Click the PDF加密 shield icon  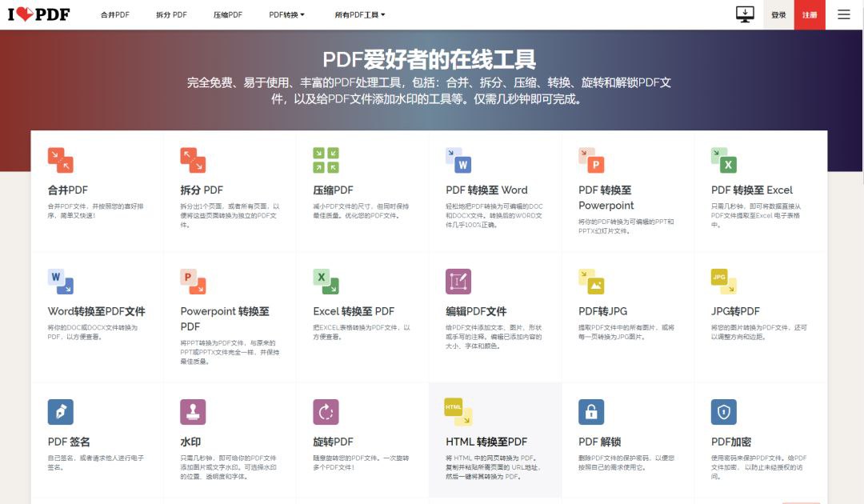click(724, 412)
